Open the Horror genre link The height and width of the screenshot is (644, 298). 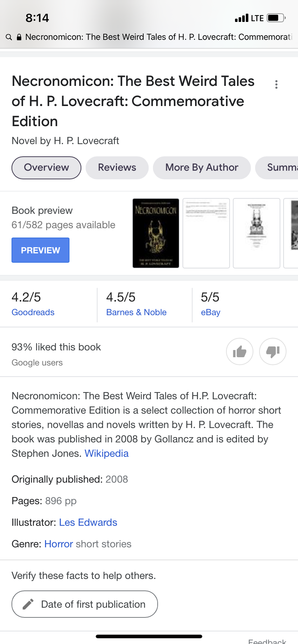pyautogui.click(x=59, y=544)
